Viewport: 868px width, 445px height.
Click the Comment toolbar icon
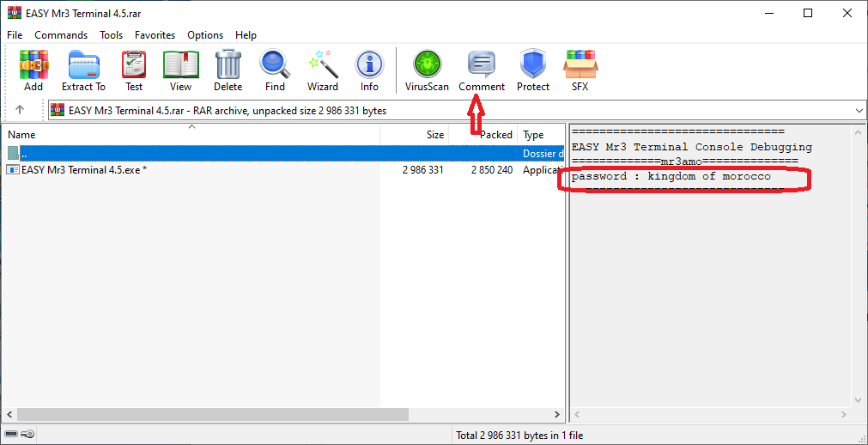pyautogui.click(x=482, y=64)
